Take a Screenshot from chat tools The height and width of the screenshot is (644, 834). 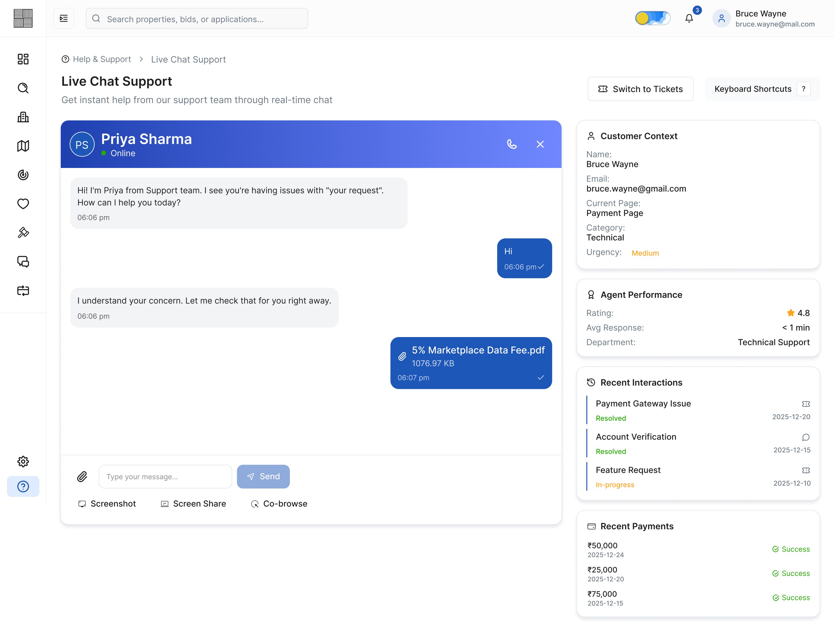(x=107, y=504)
